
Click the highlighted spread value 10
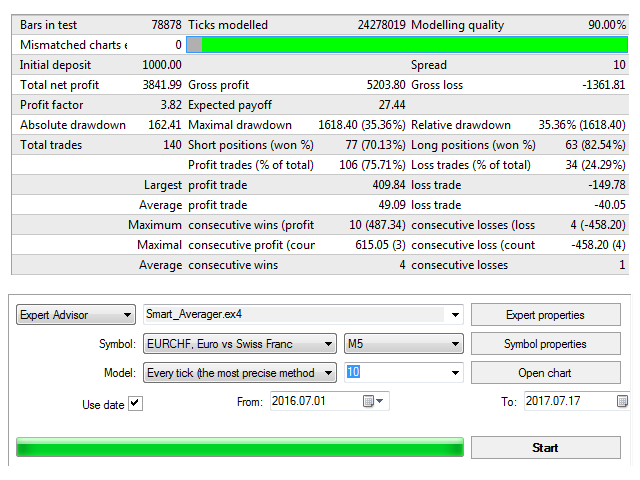click(x=353, y=372)
